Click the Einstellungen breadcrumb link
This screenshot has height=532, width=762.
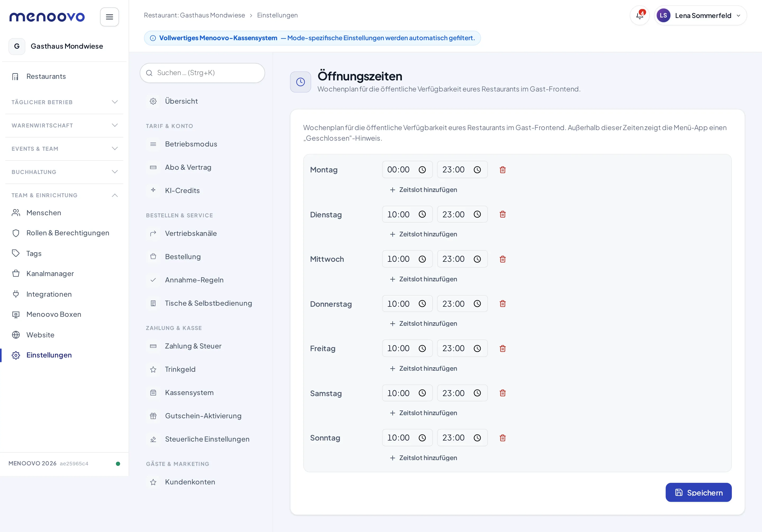pos(277,15)
